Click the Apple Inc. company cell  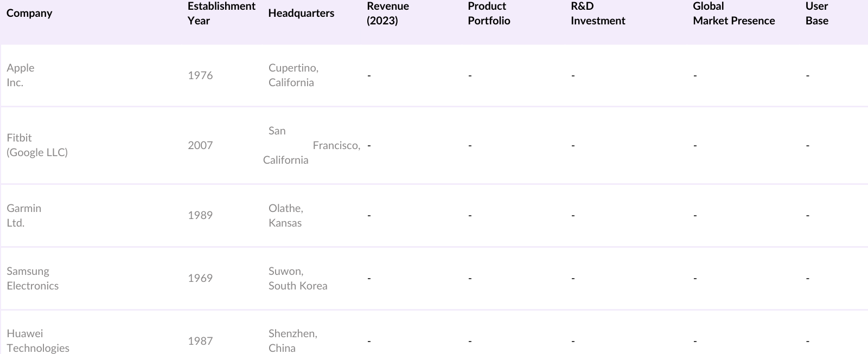pos(21,75)
